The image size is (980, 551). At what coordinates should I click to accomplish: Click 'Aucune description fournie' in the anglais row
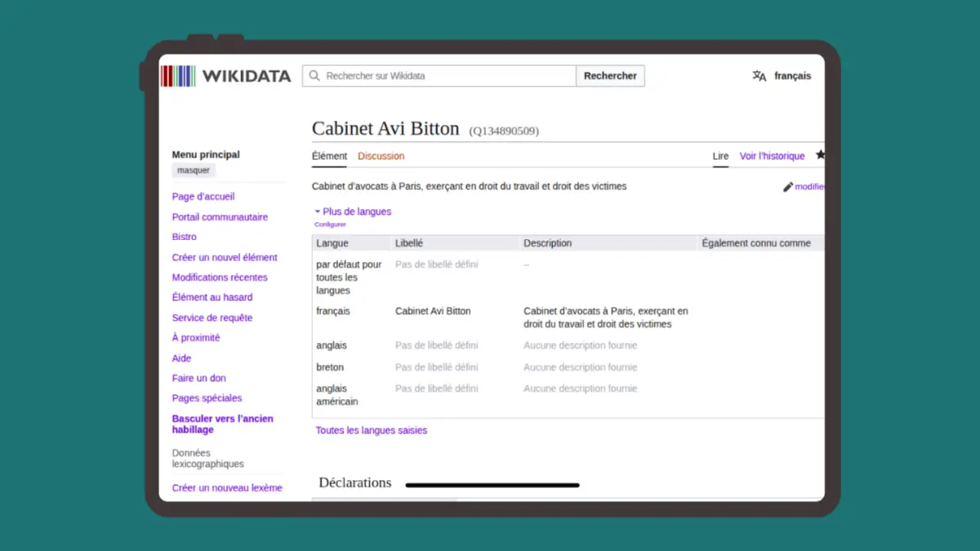pyautogui.click(x=581, y=345)
